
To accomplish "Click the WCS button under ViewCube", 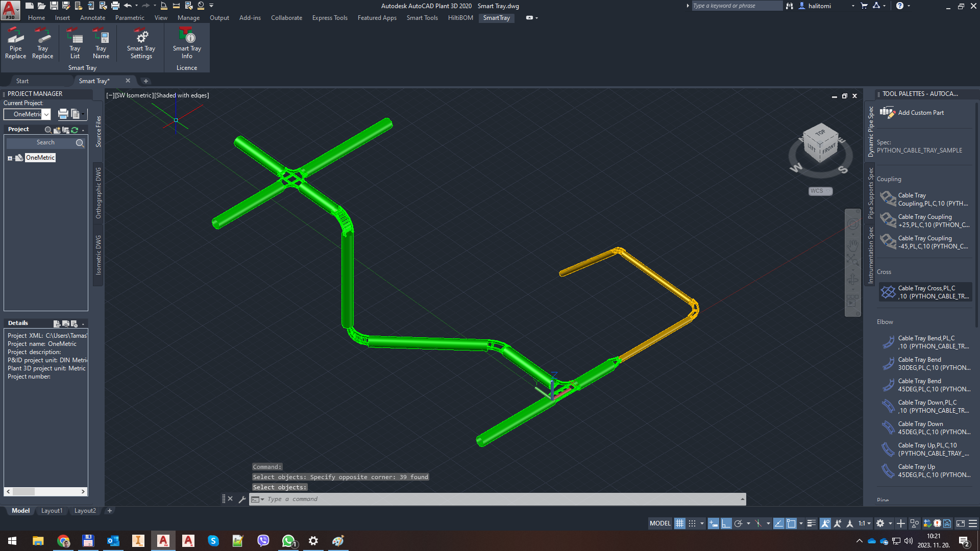I will pyautogui.click(x=820, y=191).
